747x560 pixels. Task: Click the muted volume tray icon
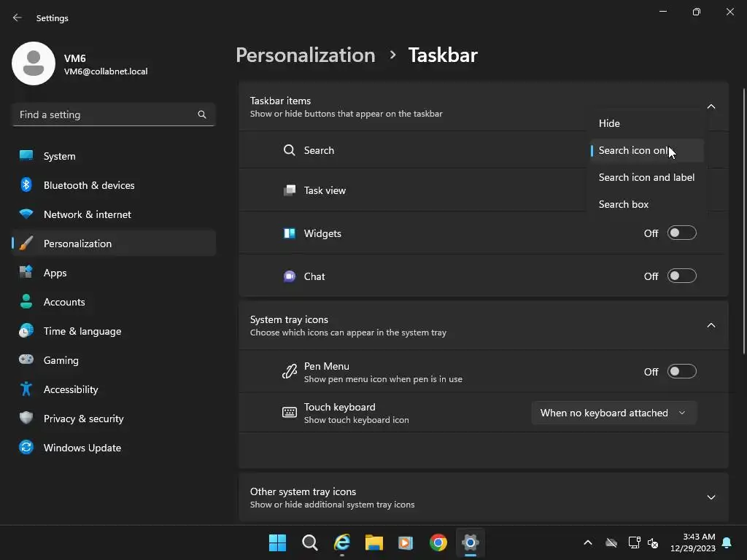653,542
